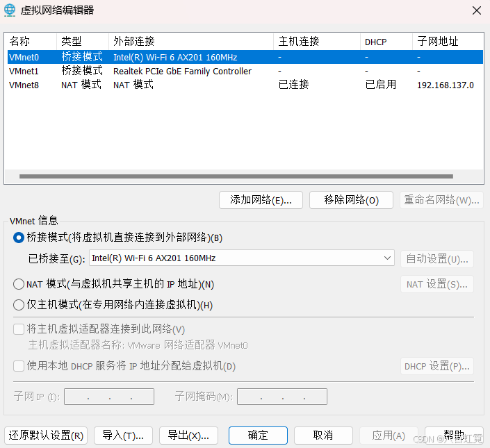Click Realtek PCIe GbE Family Controller cell
This screenshot has height=448, width=490.
pyautogui.click(x=182, y=71)
